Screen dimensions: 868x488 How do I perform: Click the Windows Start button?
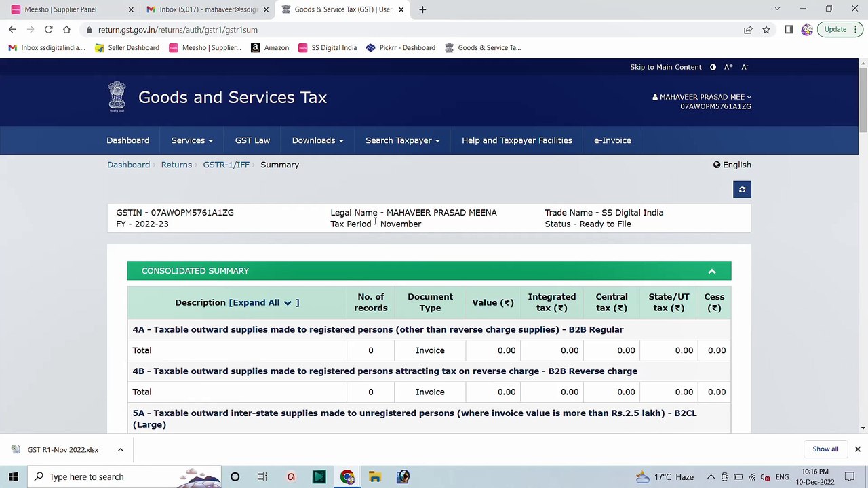click(x=14, y=477)
